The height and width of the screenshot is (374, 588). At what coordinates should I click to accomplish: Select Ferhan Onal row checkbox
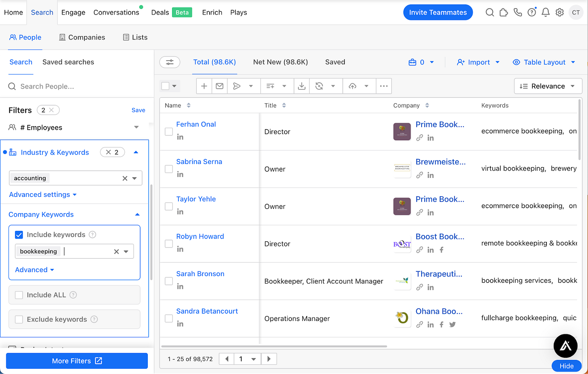click(169, 132)
